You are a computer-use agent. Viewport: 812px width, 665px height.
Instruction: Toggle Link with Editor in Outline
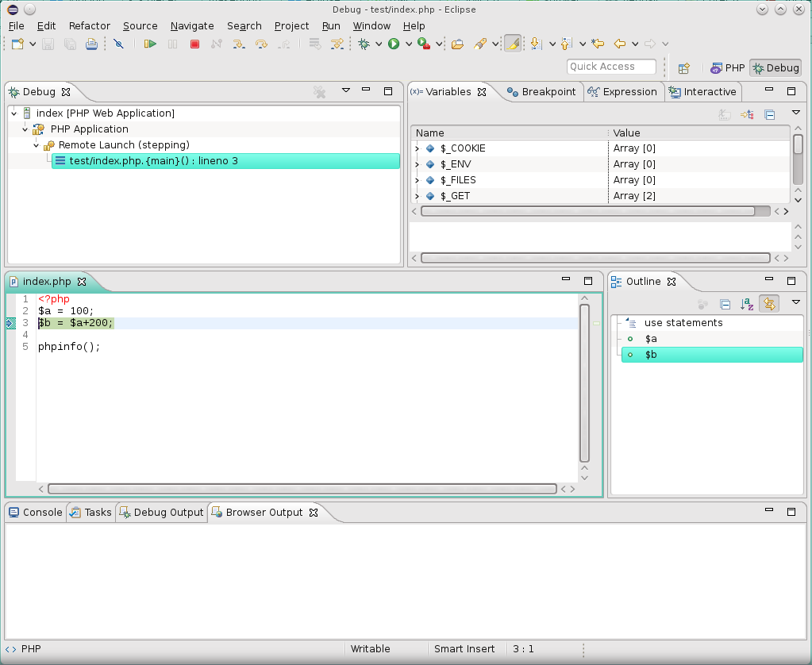click(768, 304)
